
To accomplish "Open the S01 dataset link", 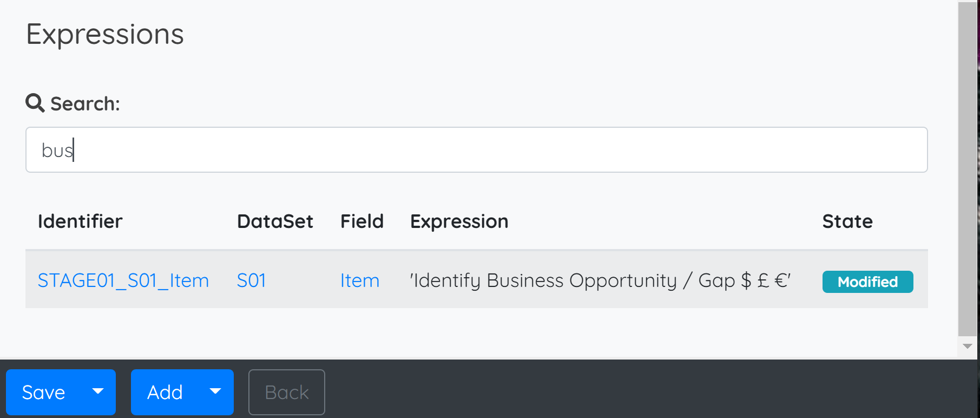I will pyautogui.click(x=251, y=280).
